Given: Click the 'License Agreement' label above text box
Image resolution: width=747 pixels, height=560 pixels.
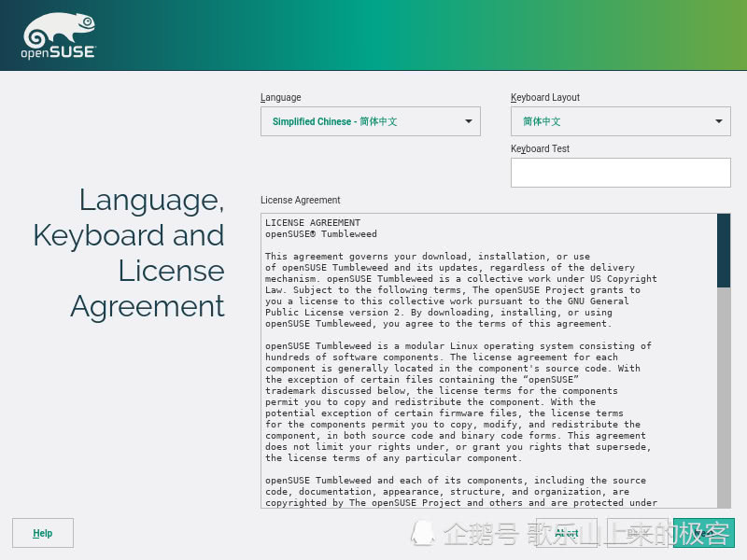Looking at the screenshot, I should (300, 200).
